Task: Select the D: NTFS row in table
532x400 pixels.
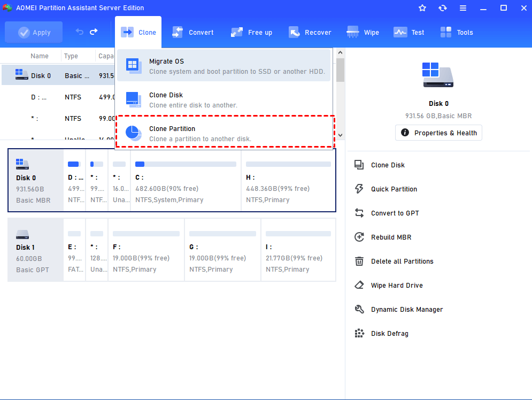Action: pyautogui.click(x=58, y=97)
